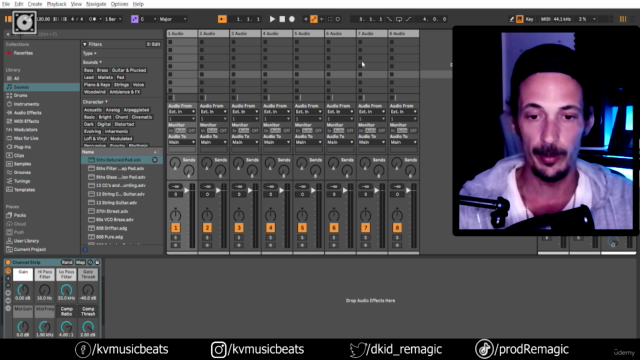This screenshot has height=360, width=640.
Task: Open the Sounds category in browser
Action: (42, 87)
